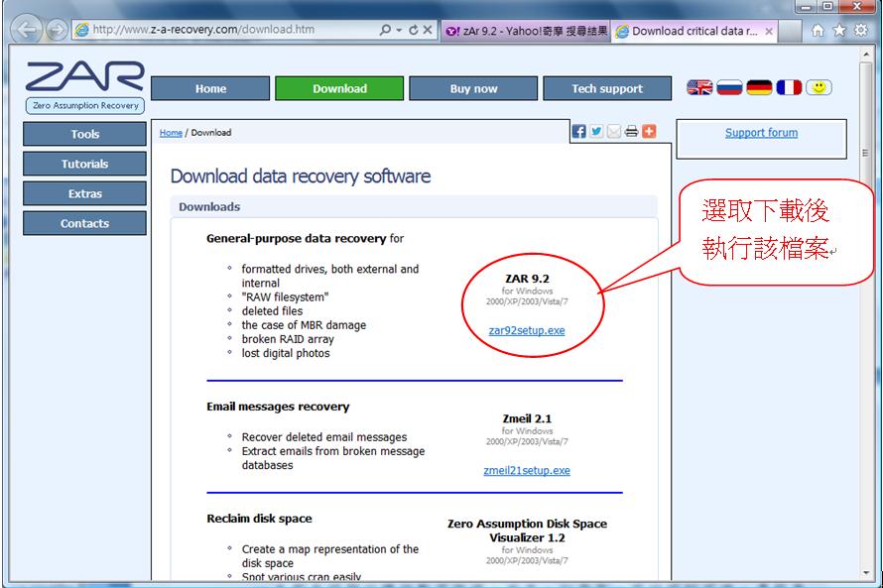883x588 pixels.
Task: Switch site language to English flag
Action: pyautogui.click(x=699, y=87)
